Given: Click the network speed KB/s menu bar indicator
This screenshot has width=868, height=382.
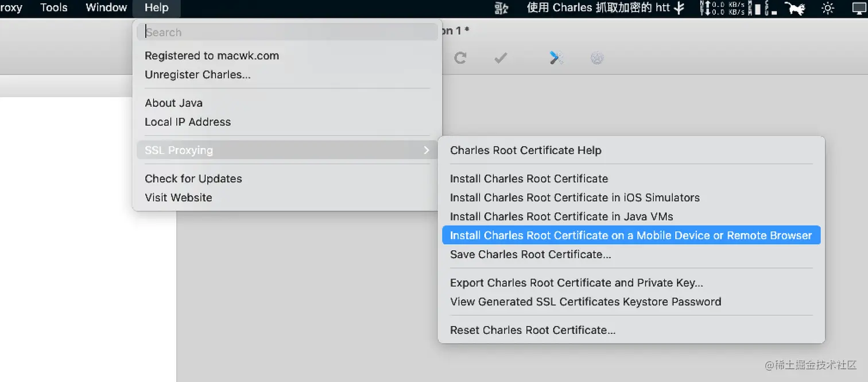Looking at the screenshot, I should [722, 8].
